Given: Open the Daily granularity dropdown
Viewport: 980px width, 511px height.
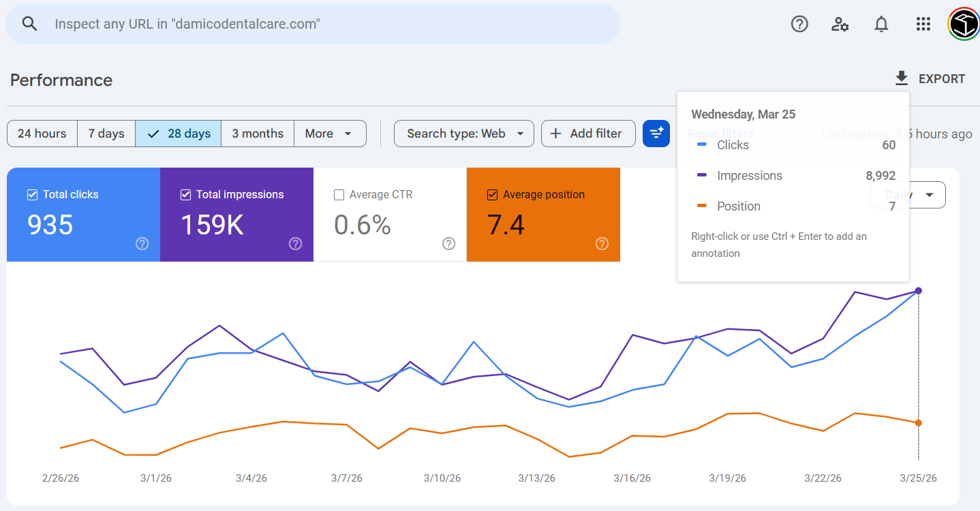Looking at the screenshot, I should [x=908, y=195].
